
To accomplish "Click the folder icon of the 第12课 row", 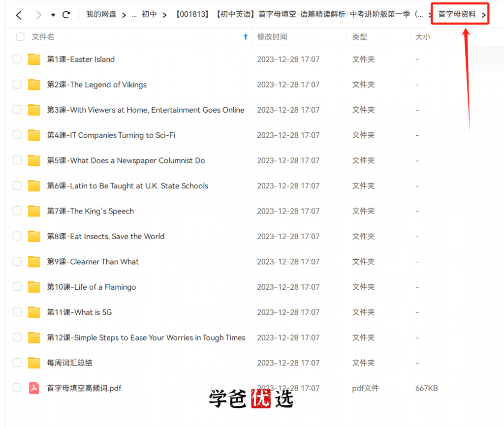I will point(34,337).
